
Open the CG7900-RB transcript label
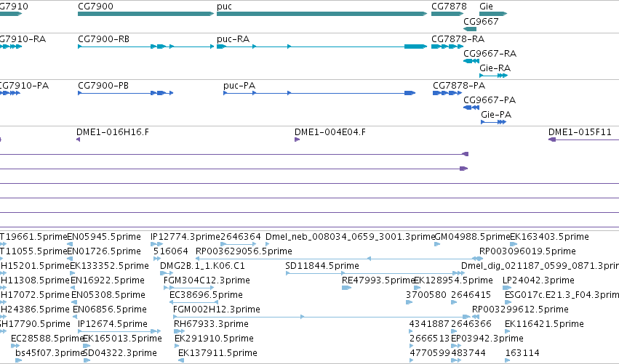[x=103, y=39]
